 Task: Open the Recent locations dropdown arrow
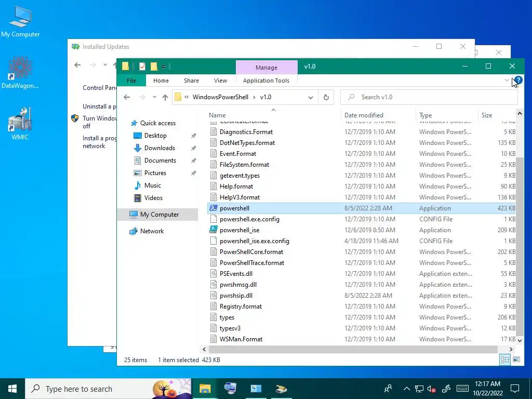(154, 97)
